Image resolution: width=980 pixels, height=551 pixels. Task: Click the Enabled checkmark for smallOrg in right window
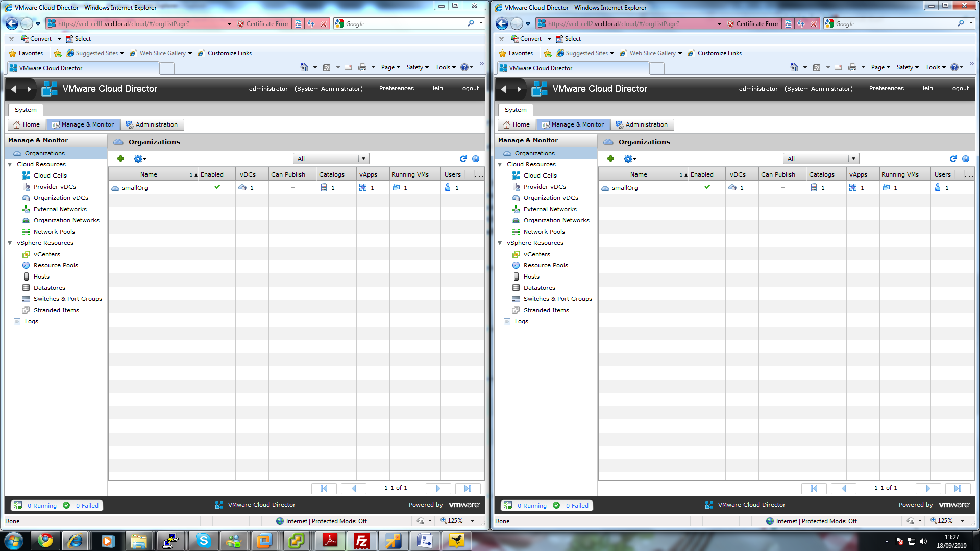tap(707, 187)
